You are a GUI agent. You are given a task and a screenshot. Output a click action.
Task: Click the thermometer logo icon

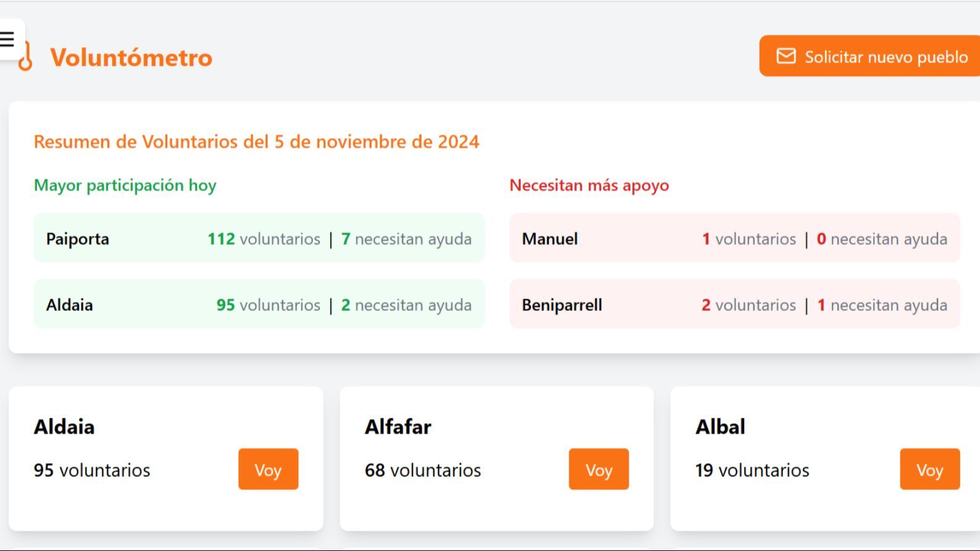pyautogui.click(x=26, y=57)
